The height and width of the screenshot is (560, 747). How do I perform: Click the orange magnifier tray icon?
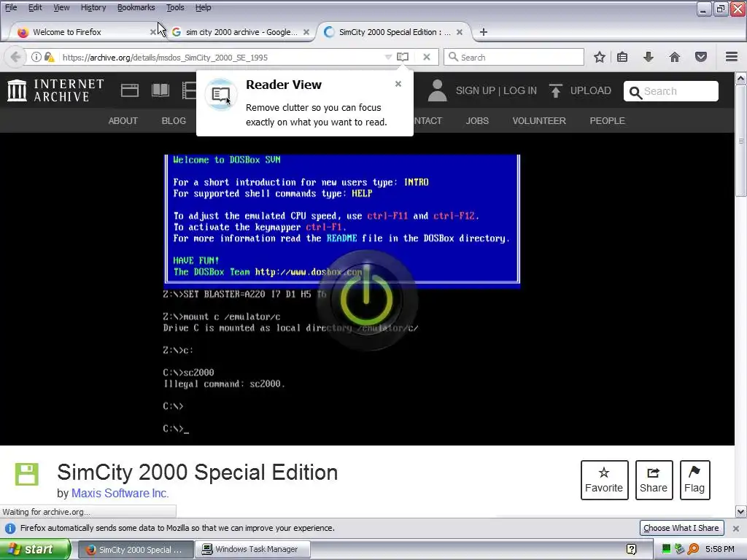(694, 550)
